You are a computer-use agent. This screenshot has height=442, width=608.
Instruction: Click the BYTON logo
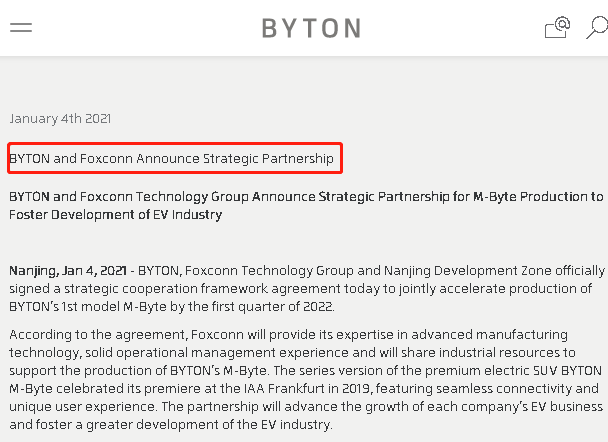click(311, 28)
